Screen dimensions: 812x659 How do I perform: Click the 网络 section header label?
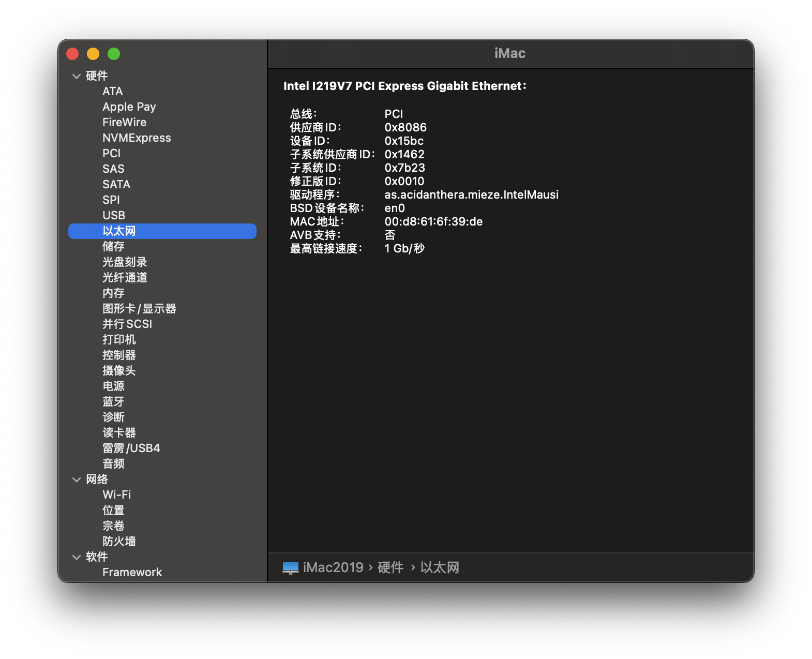tap(97, 480)
